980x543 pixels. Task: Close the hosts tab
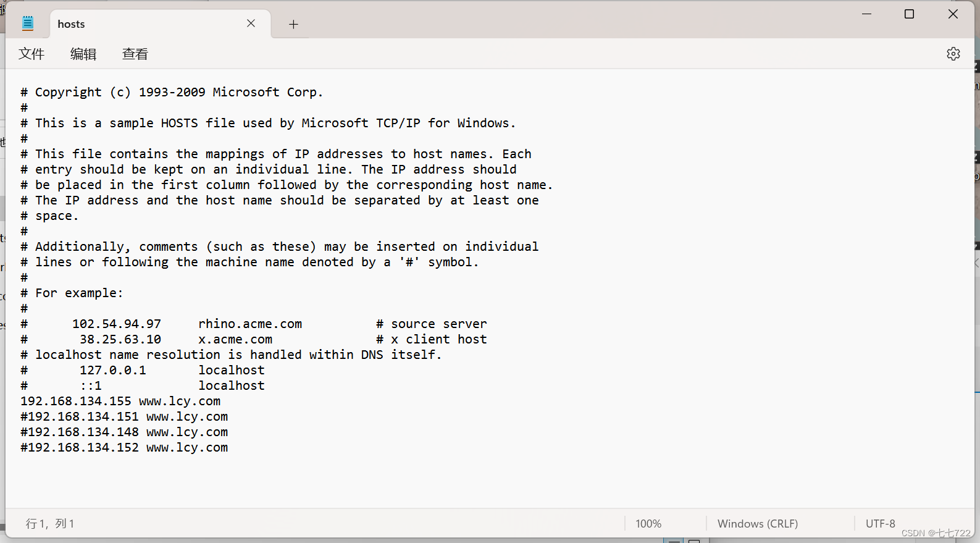tap(251, 23)
